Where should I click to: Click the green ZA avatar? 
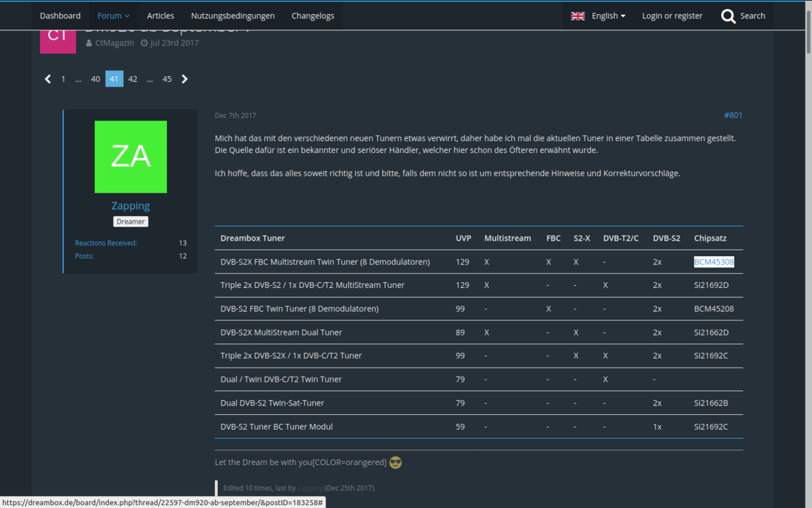coord(130,157)
